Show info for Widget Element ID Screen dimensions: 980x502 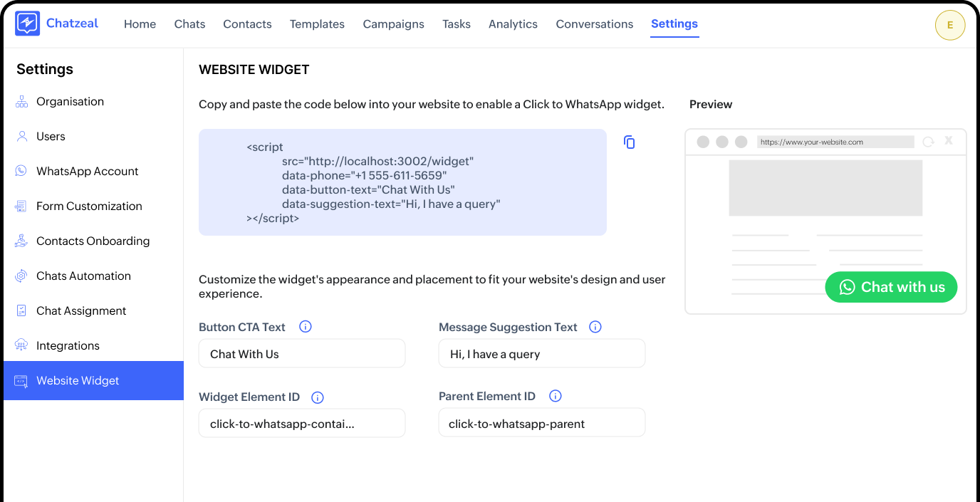pyautogui.click(x=318, y=397)
